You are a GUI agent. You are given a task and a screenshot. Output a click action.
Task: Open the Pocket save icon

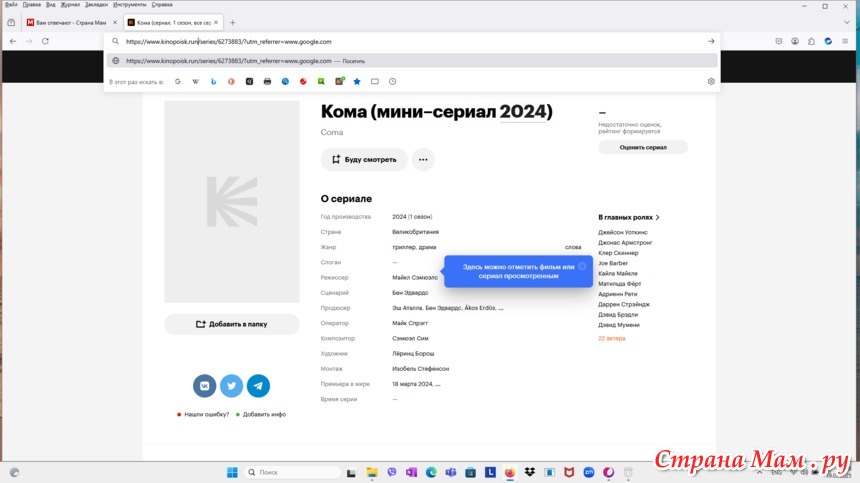coord(778,41)
